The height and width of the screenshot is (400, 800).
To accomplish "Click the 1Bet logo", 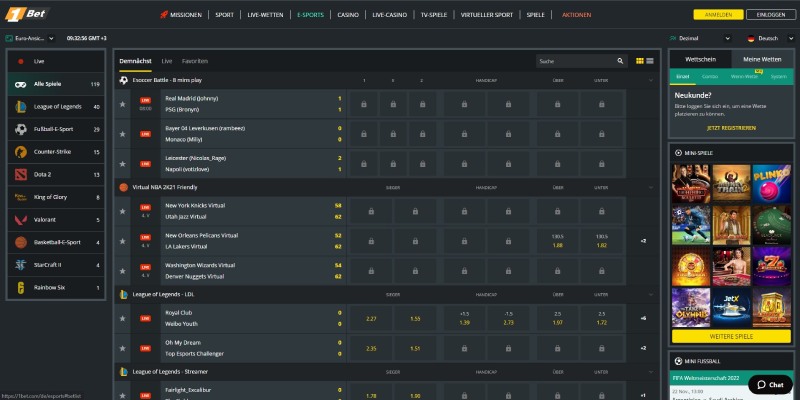I will (27, 14).
